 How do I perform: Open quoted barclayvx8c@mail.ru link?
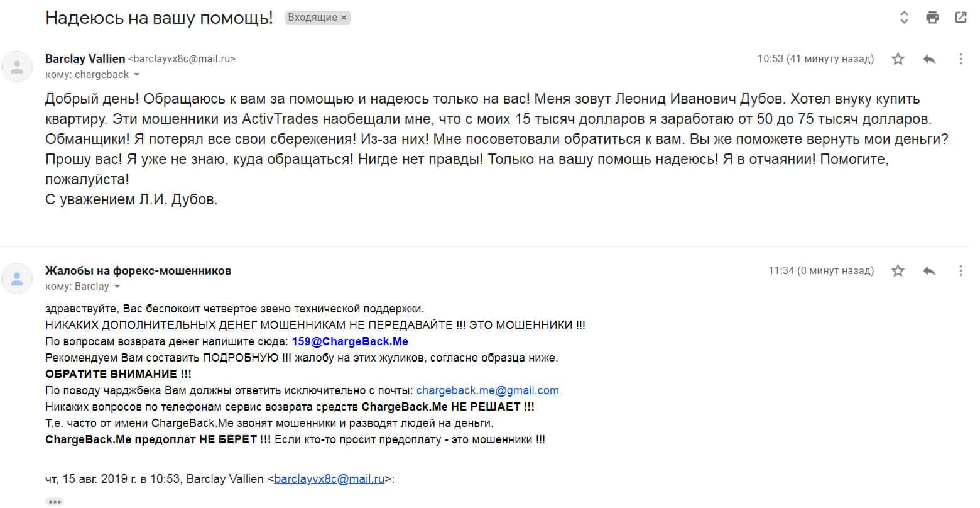tap(329, 479)
